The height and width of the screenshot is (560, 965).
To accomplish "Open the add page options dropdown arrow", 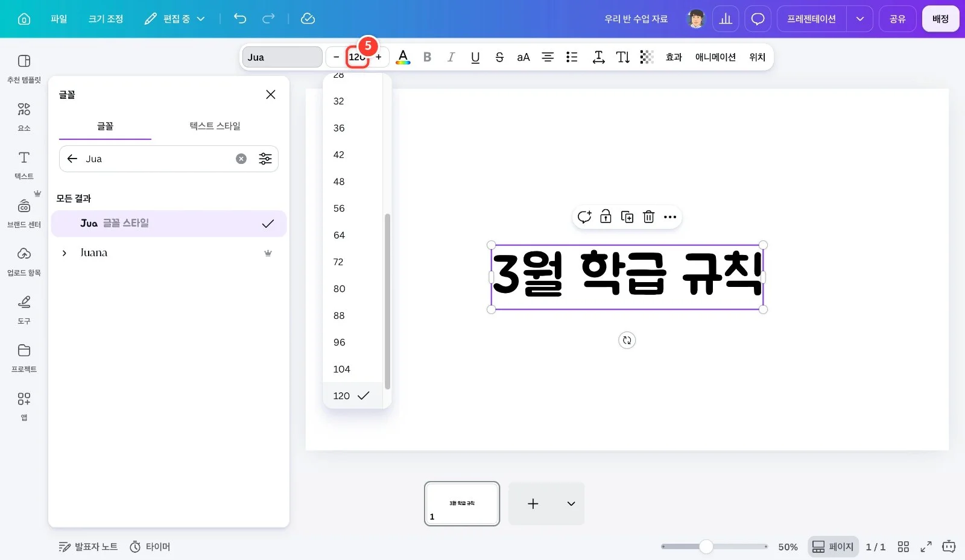I will (x=571, y=504).
